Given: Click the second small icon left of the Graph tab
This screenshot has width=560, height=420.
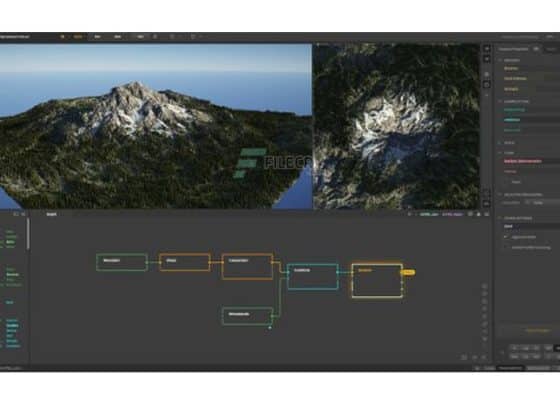Looking at the screenshot, I should 23,214.
